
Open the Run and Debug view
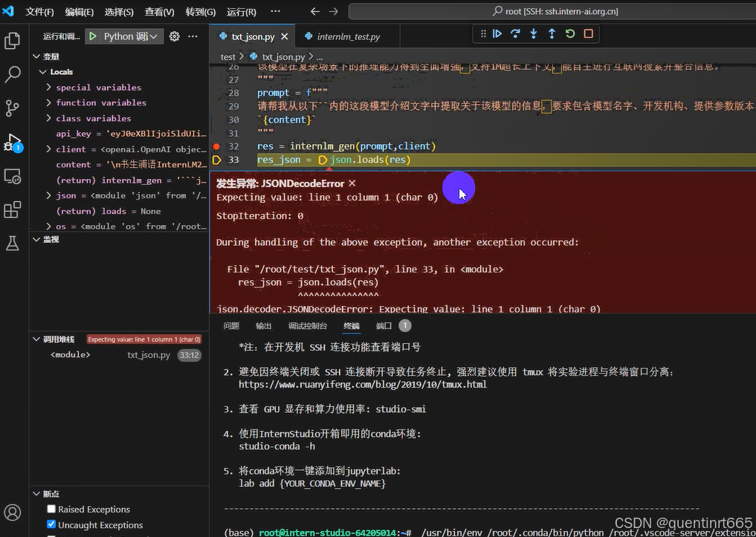pyautogui.click(x=13, y=143)
